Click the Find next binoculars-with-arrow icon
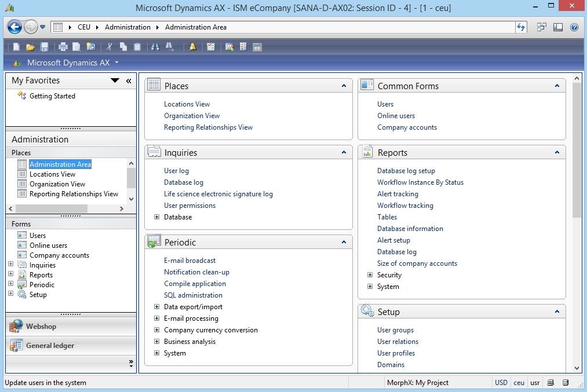This screenshot has width=587, height=392. [x=169, y=47]
